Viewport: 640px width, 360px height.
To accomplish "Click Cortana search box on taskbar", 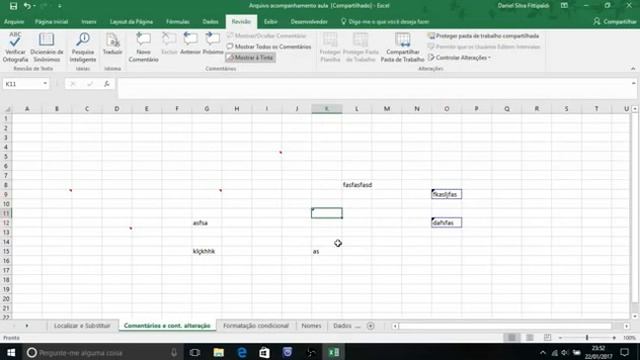I will pos(103,352).
